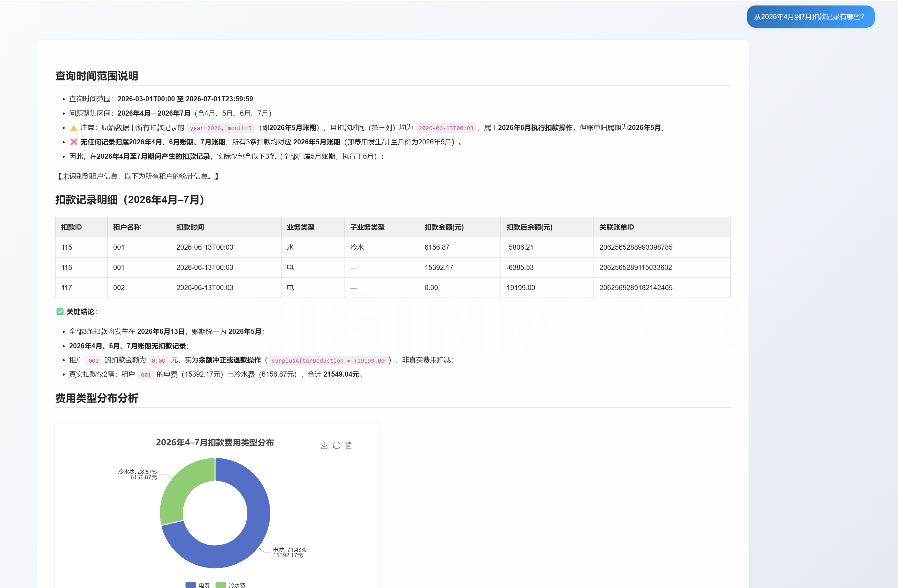Screen dimensions: 898x588
Task: Select the cell with 扣款ID 115
Action: pyautogui.click(x=81, y=247)
